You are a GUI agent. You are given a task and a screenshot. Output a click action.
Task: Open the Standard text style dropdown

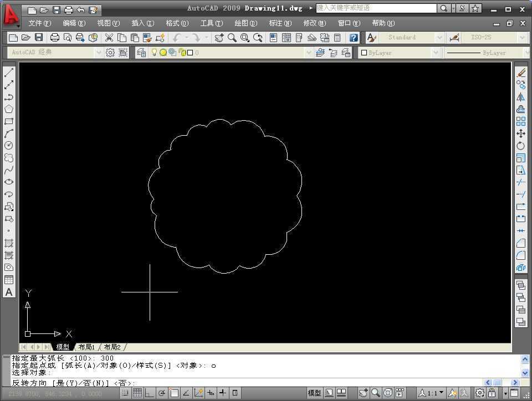point(439,37)
